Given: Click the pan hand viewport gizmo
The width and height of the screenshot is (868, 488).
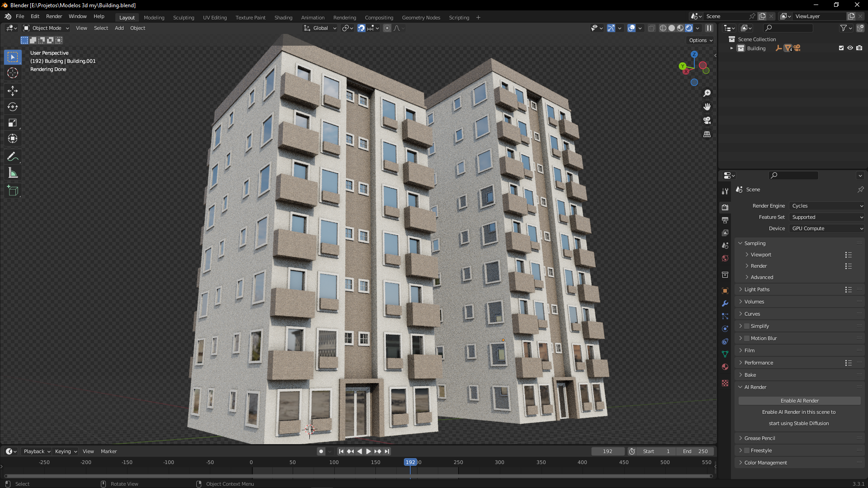Looking at the screenshot, I should coord(707,107).
